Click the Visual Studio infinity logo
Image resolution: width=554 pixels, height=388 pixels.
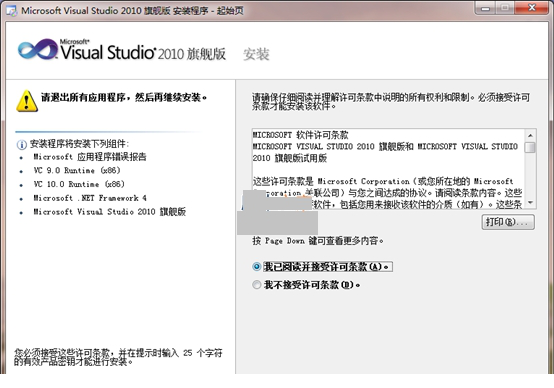pyautogui.click(x=37, y=49)
